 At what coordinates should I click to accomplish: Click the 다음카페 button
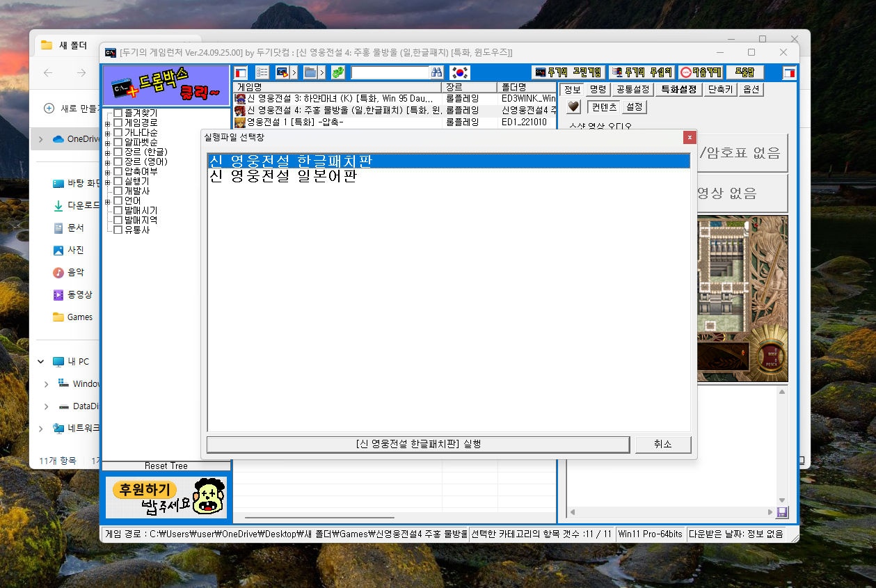pyautogui.click(x=699, y=72)
